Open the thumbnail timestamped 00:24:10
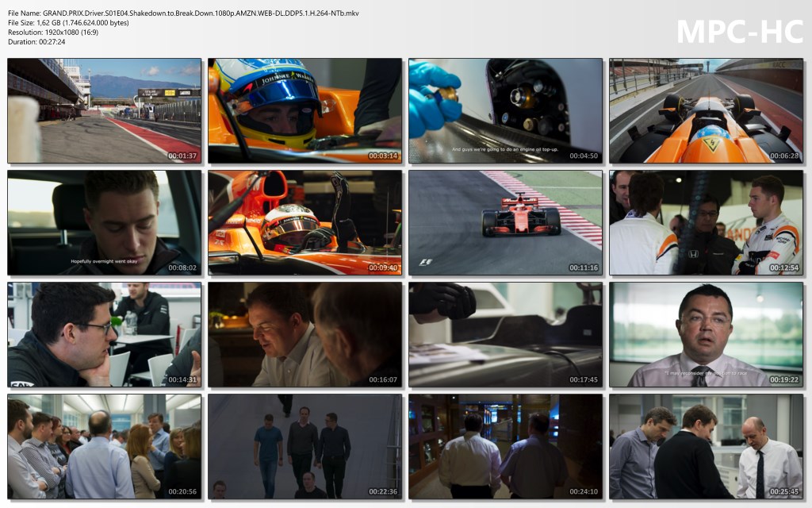The width and height of the screenshot is (812, 508). coord(505,446)
